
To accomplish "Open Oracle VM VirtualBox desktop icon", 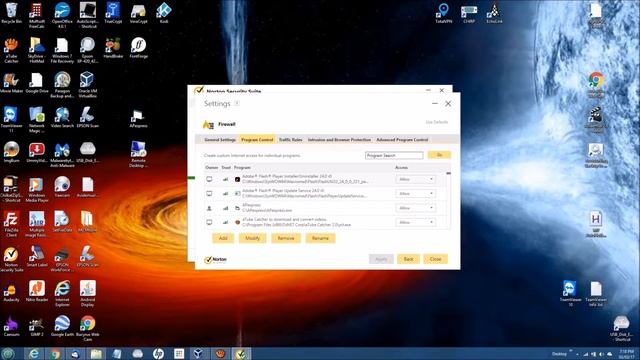I will [87, 84].
